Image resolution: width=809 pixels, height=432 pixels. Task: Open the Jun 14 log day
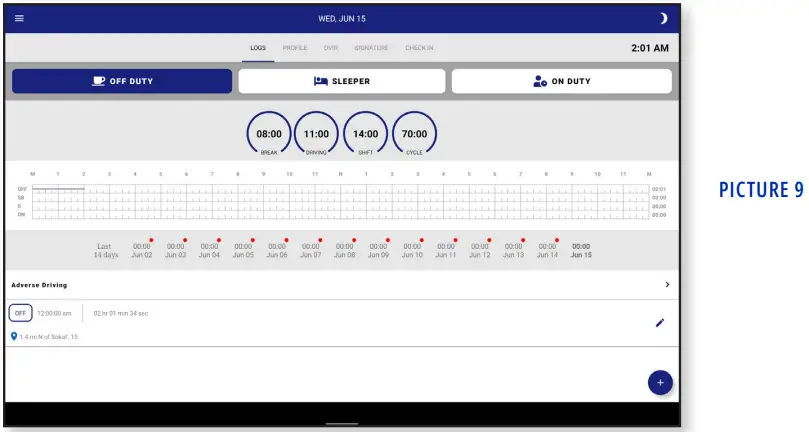[x=547, y=250]
